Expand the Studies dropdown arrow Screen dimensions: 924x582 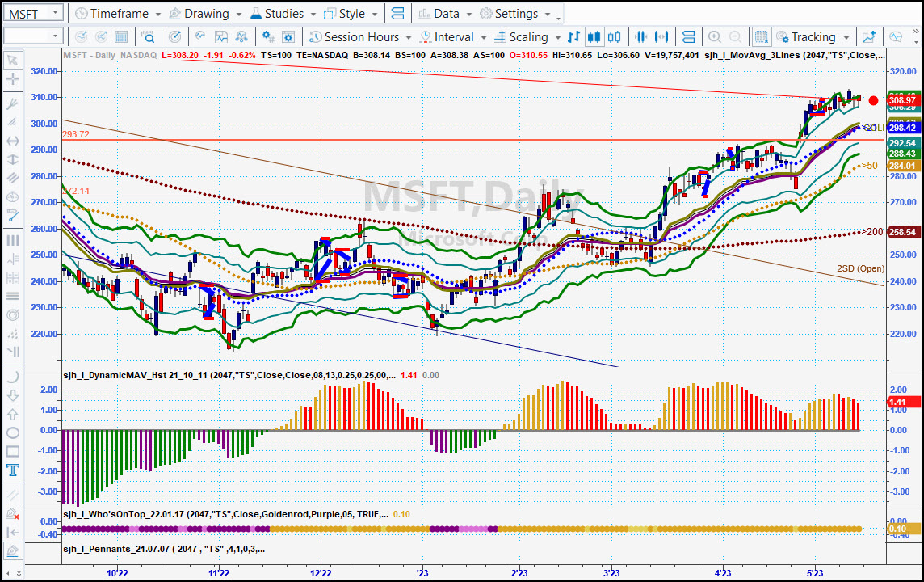(x=313, y=15)
